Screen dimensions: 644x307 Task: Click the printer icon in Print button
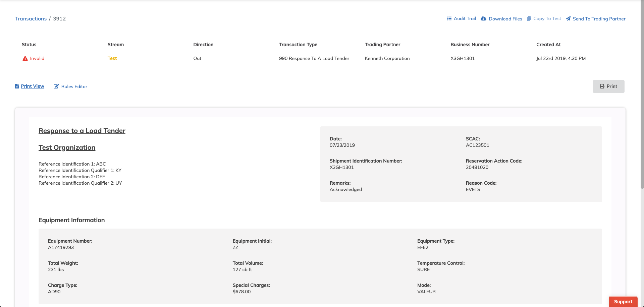602,86
